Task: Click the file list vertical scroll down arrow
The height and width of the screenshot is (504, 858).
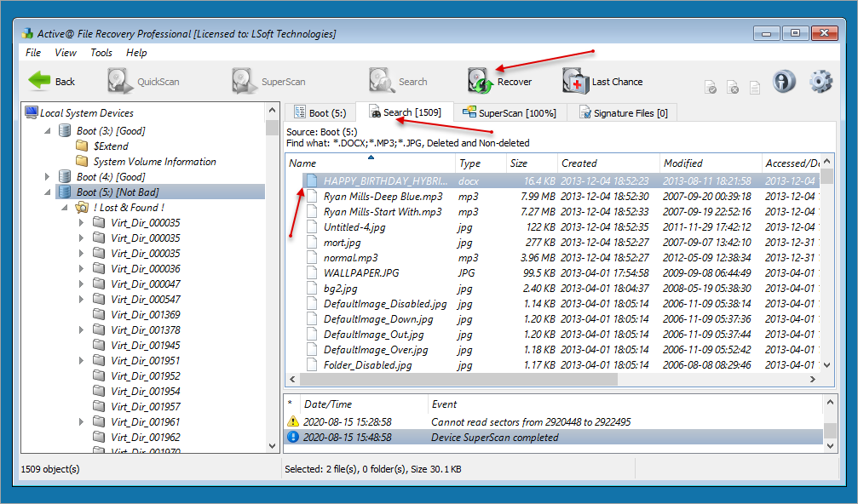Action: [x=826, y=365]
